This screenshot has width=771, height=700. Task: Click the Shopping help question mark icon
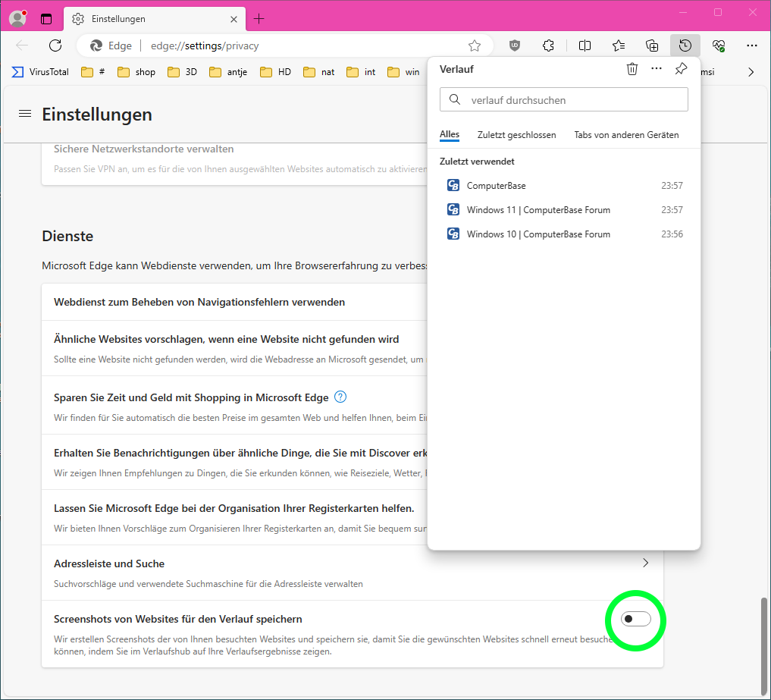pos(340,397)
